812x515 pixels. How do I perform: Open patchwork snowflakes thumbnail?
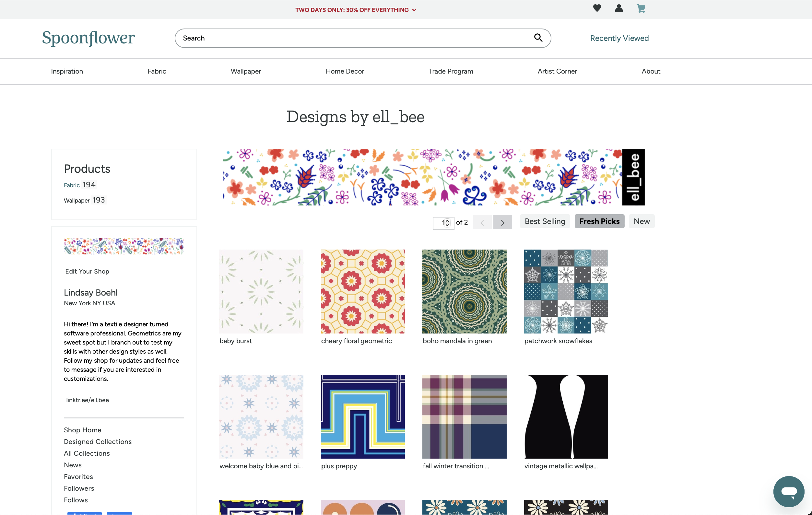click(x=566, y=291)
